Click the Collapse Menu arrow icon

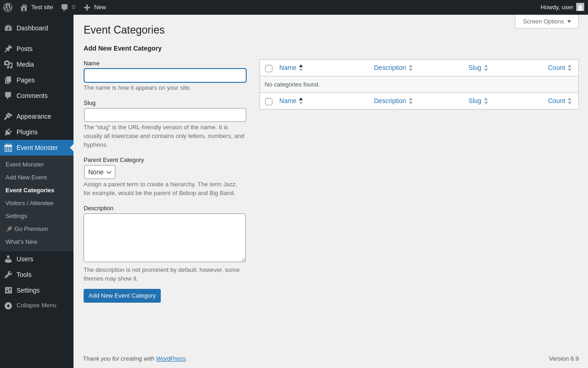point(8,305)
